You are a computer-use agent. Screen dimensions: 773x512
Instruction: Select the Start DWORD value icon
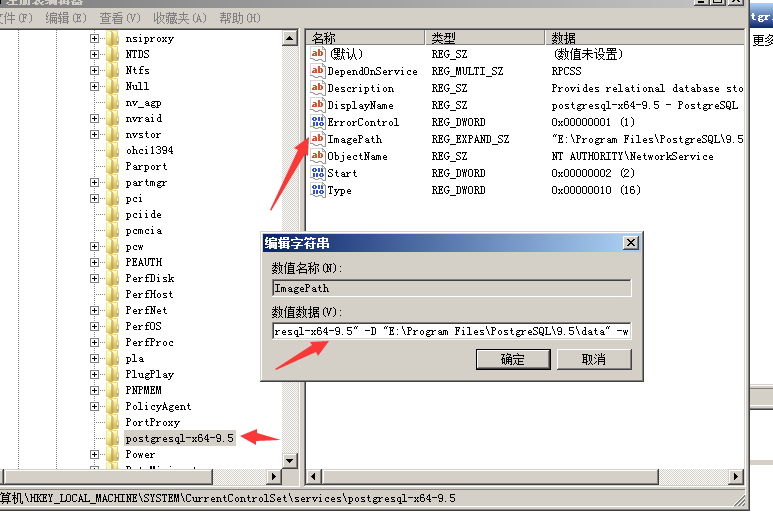[x=318, y=173]
